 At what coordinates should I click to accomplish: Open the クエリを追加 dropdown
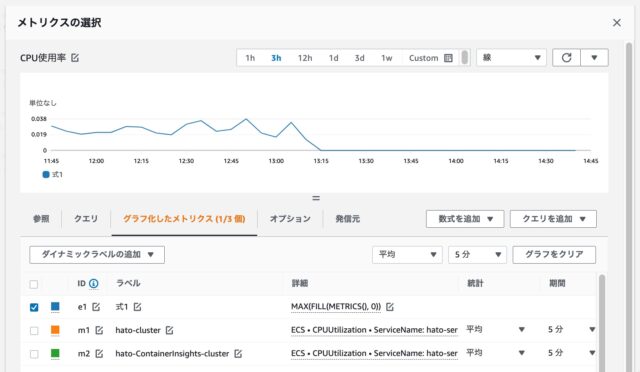tap(553, 219)
